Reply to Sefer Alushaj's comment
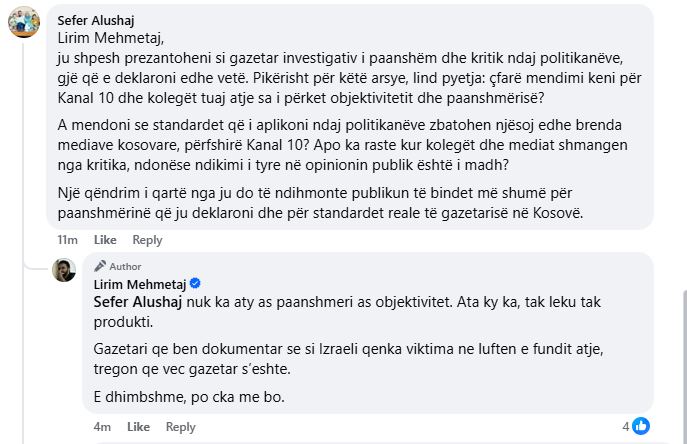Viewport: 687px width, 444px height. [147, 240]
